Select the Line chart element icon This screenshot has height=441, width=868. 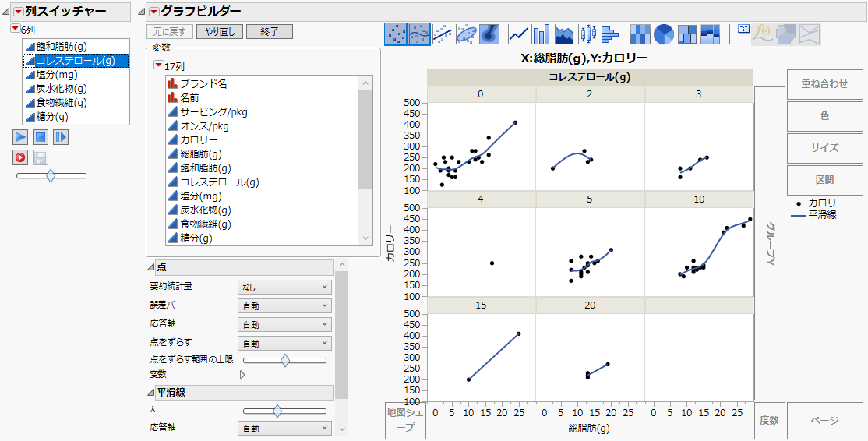click(519, 34)
